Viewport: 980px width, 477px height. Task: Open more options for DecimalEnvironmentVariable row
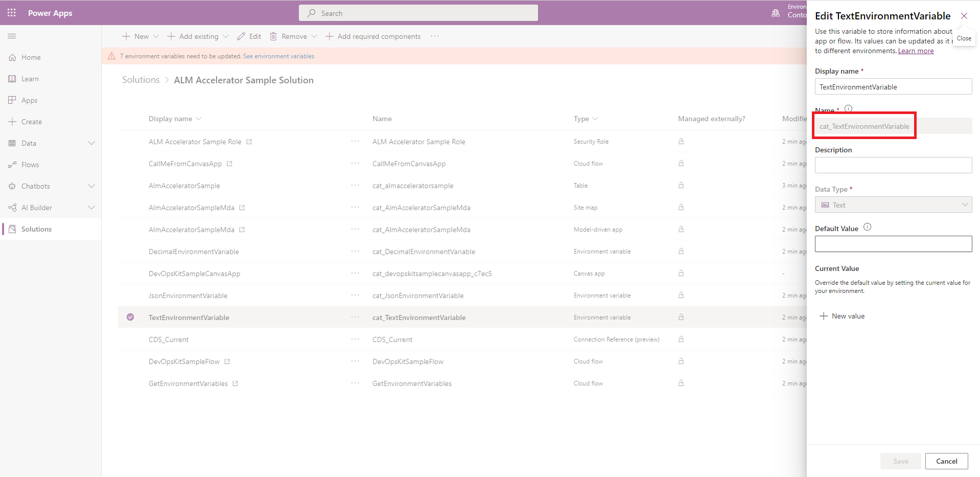(355, 252)
